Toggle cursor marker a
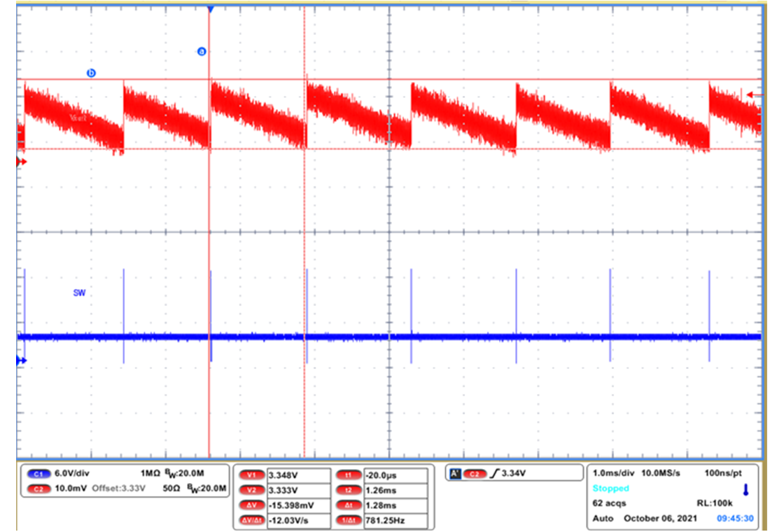The image size is (784, 532). pyautogui.click(x=202, y=50)
